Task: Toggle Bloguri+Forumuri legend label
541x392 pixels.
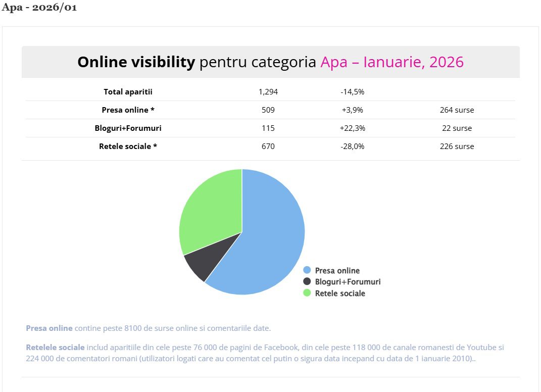Action: (348, 282)
